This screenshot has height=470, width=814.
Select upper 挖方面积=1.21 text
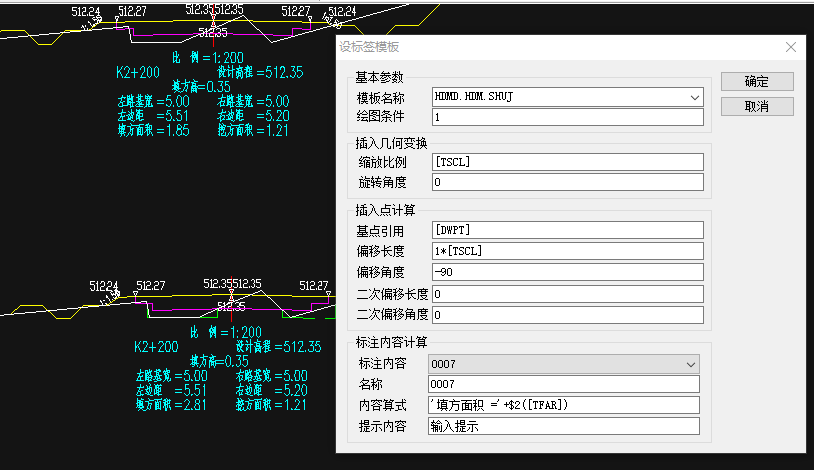pos(253,130)
